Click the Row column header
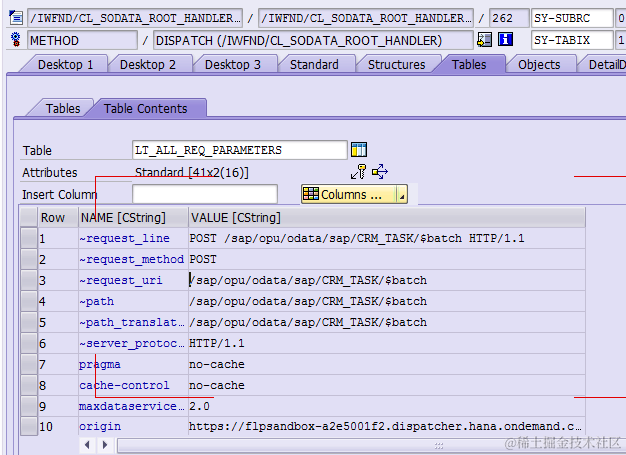Viewport: 626px width, 455px height. click(x=58, y=217)
